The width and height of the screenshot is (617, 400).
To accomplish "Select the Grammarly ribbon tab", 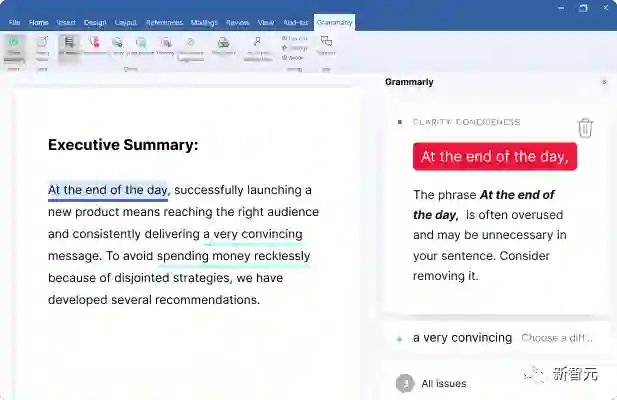I will pyautogui.click(x=334, y=22).
